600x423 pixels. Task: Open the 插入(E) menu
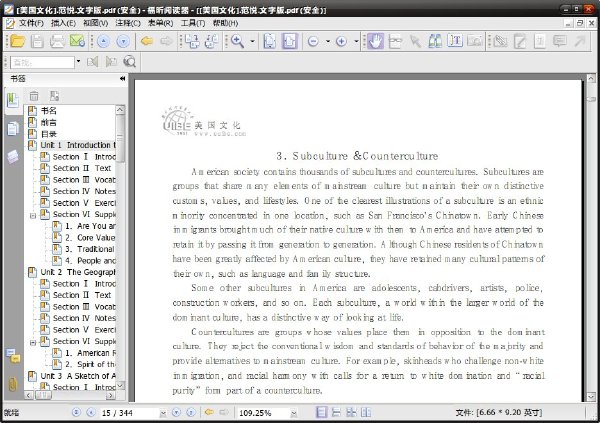[x=64, y=23]
